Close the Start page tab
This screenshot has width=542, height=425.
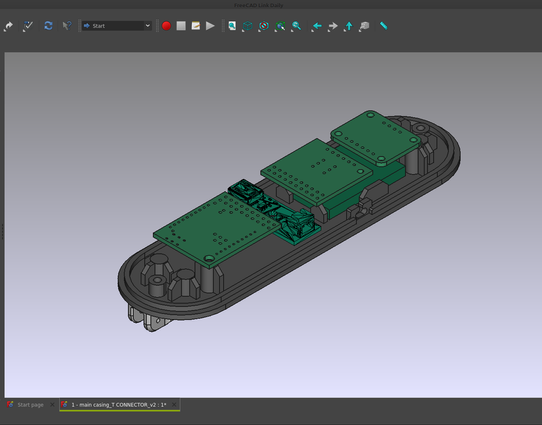point(52,405)
